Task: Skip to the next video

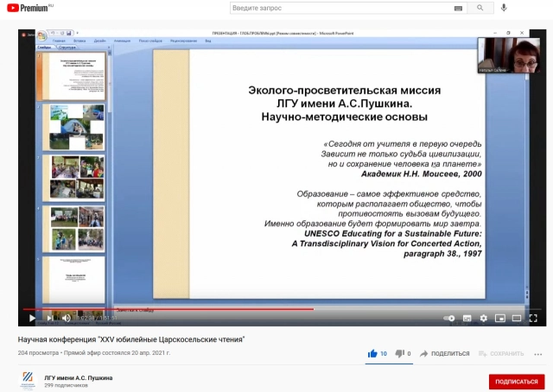Action: tap(49, 318)
